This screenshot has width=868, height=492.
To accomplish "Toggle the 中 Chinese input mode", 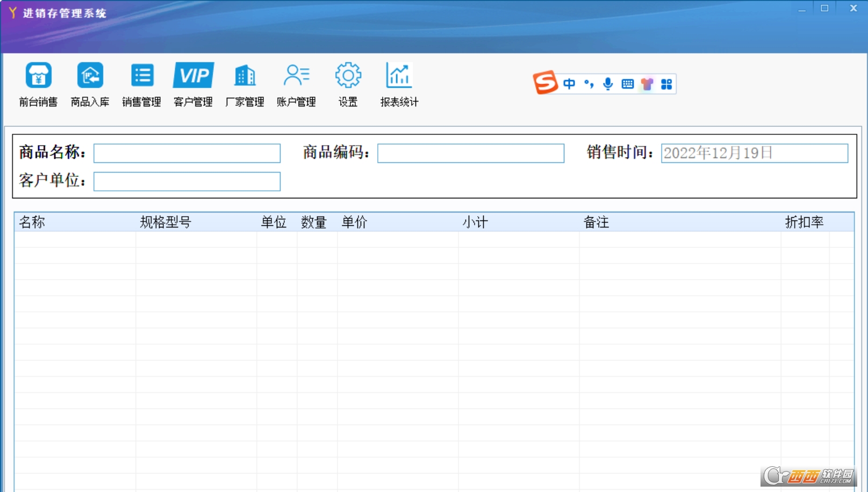I will click(x=569, y=84).
